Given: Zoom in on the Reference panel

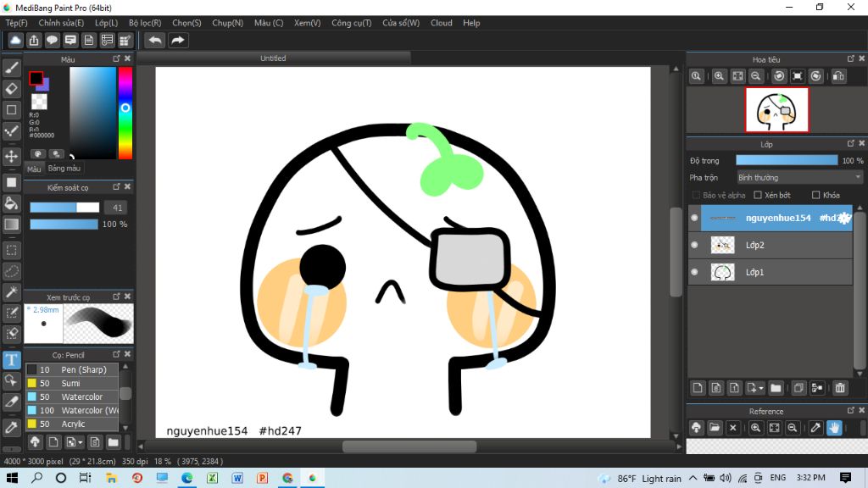Looking at the screenshot, I should pos(755,428).
